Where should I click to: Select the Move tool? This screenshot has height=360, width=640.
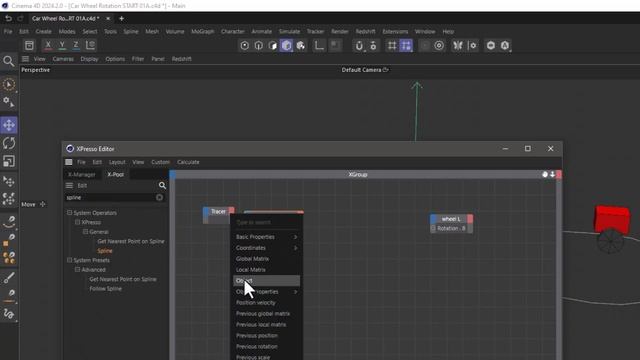[x=9, y=125]
